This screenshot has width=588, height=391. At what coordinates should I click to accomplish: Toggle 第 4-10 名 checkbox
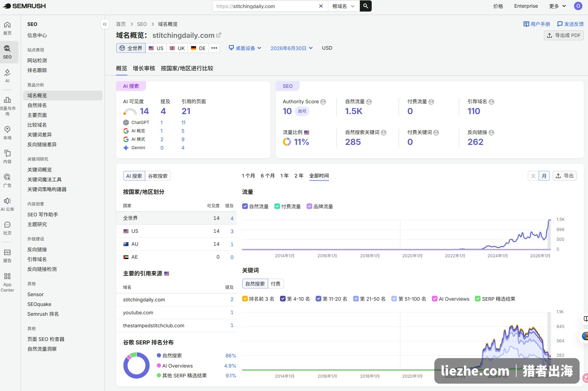pyautogui.click(x=283, y=299)
